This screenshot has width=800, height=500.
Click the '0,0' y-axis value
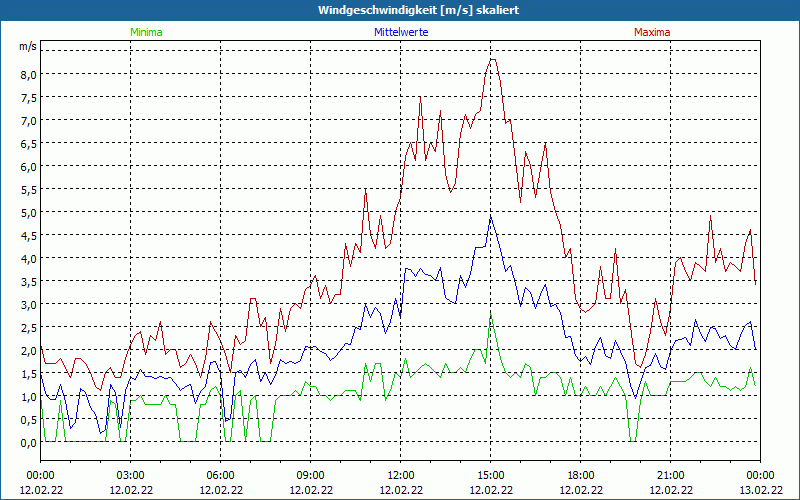pos(29,443)
